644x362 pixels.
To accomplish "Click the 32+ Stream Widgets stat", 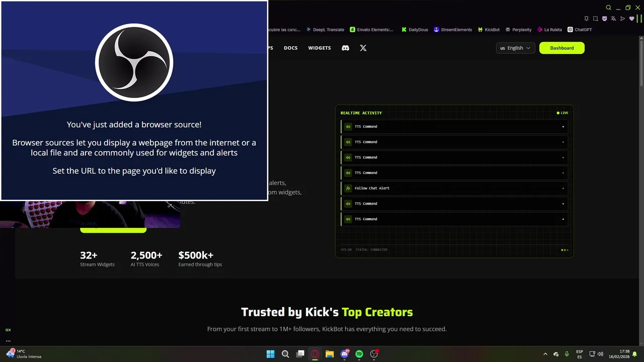I will [97, 259].
